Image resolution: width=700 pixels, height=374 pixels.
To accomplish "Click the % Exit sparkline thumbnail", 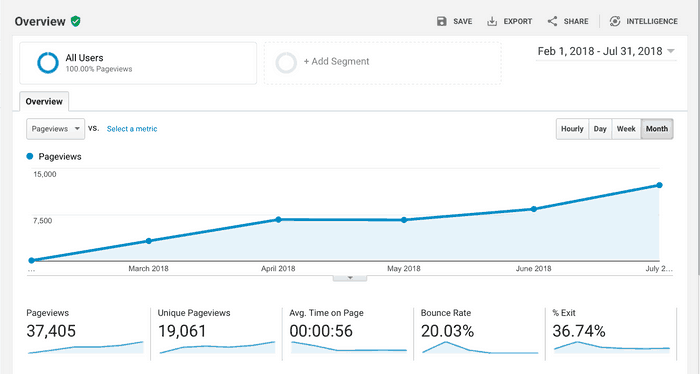I will tap(612, 347).
